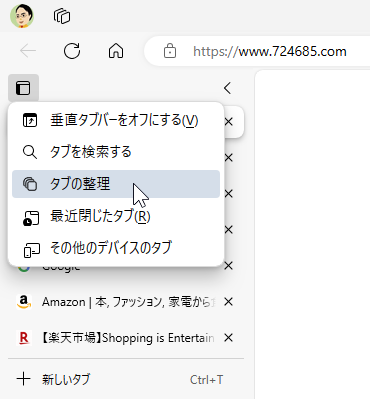The height and width of the screenshot is (399, 370).
Task: Close the Google tab
Action: (x=228, y=266)
